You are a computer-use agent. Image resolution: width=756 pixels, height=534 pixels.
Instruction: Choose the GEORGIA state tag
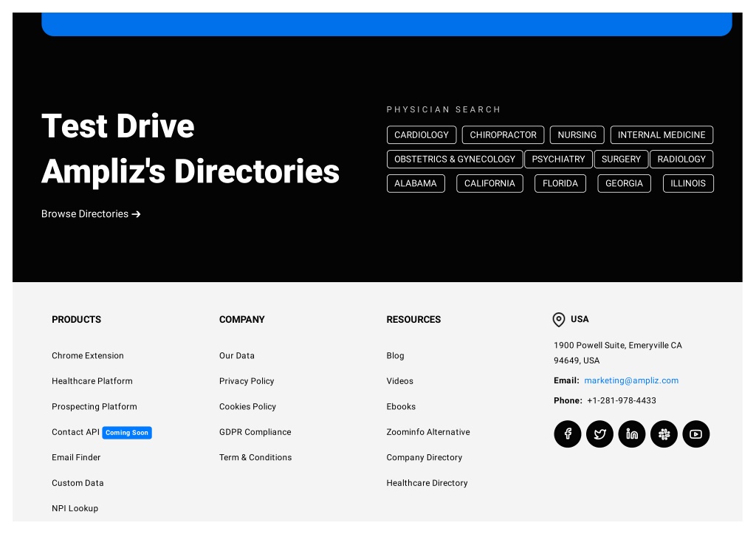[624, 183]
